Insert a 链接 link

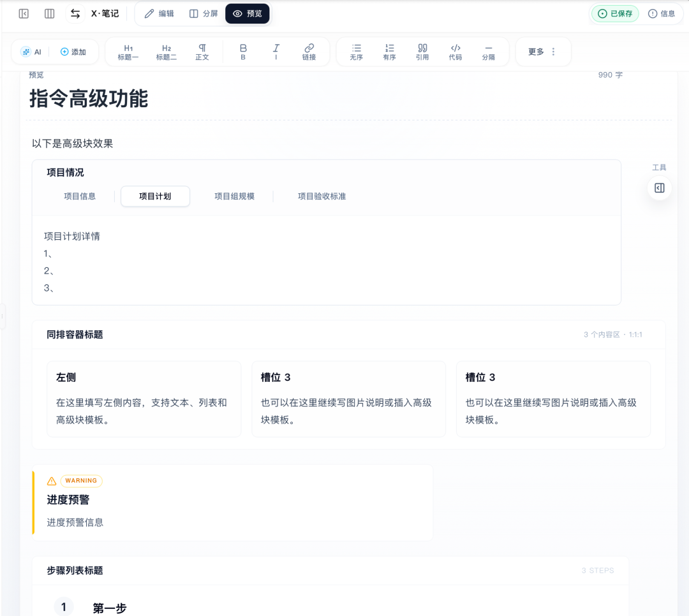click(309, 52)
